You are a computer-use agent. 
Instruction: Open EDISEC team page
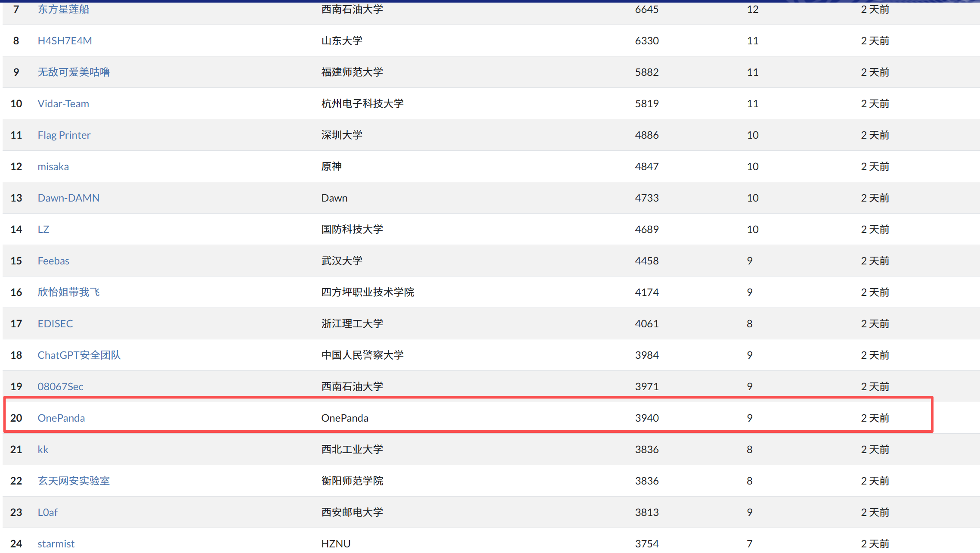click(55, 324)
